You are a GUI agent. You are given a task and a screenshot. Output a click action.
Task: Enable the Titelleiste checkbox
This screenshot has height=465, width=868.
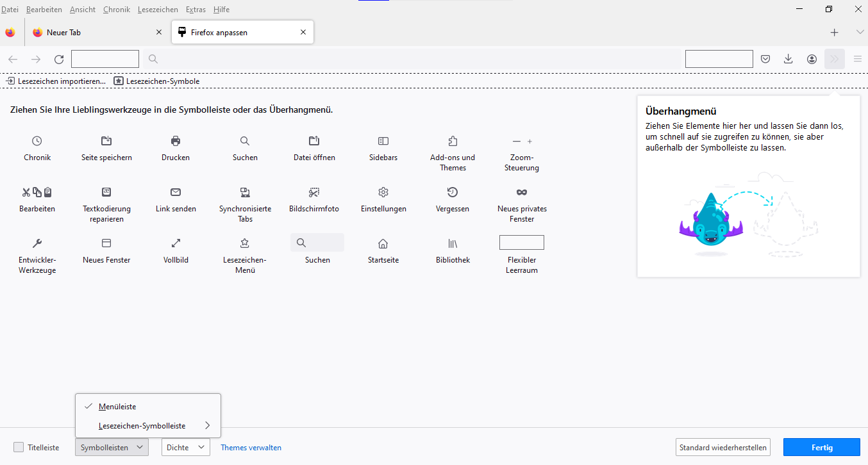(x=19, y=447)
